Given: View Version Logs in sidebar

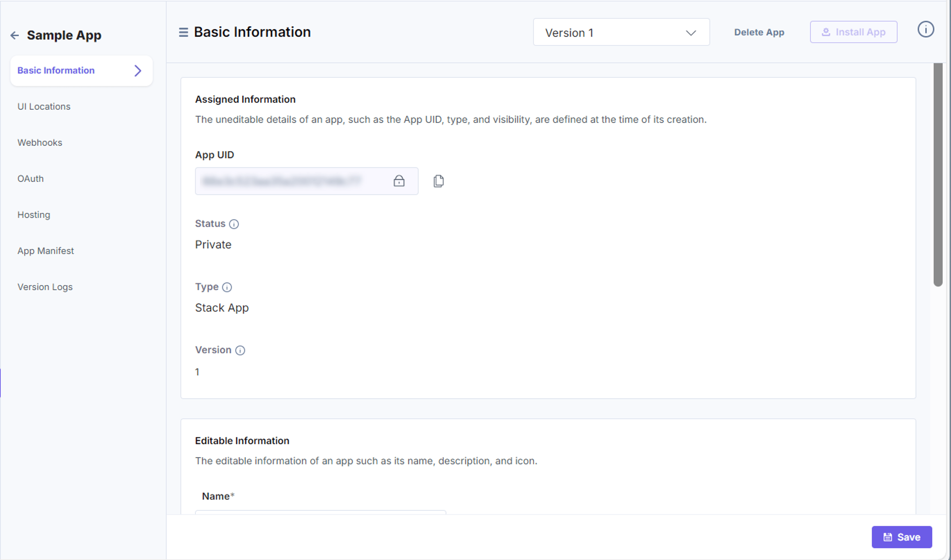Looking at the screenshot, I should pyautogui.click(x=45, y=287).
